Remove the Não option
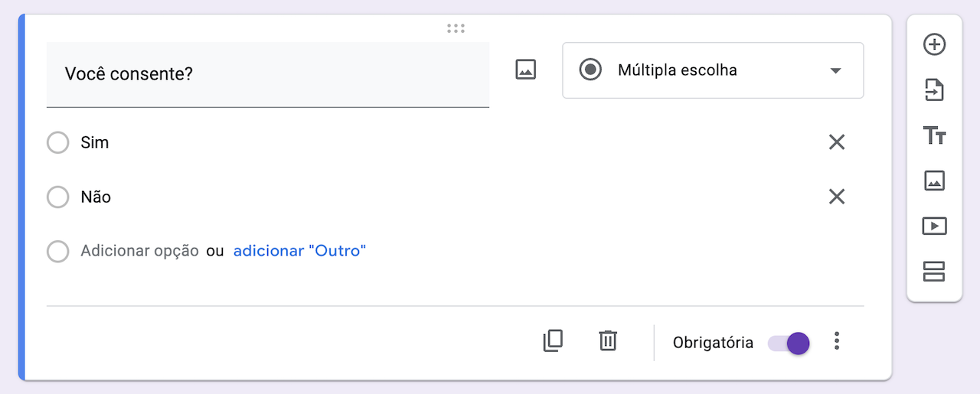 tap(837, 197)
